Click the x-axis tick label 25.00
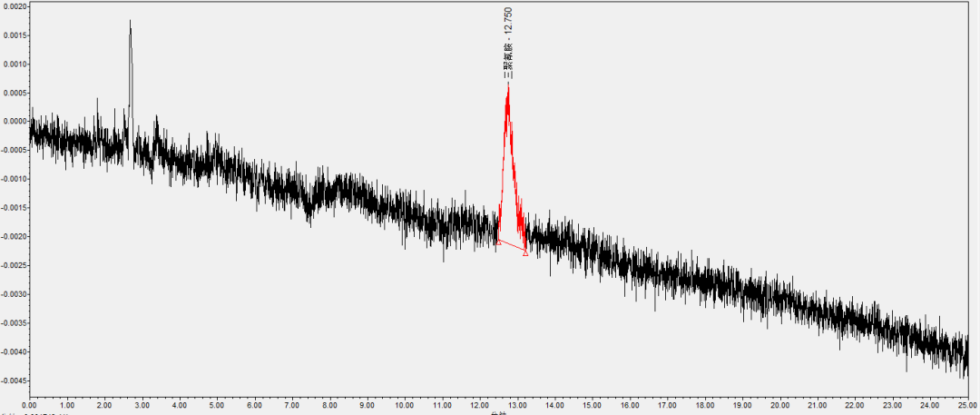 pyautogui.click(x=968, y=405)
